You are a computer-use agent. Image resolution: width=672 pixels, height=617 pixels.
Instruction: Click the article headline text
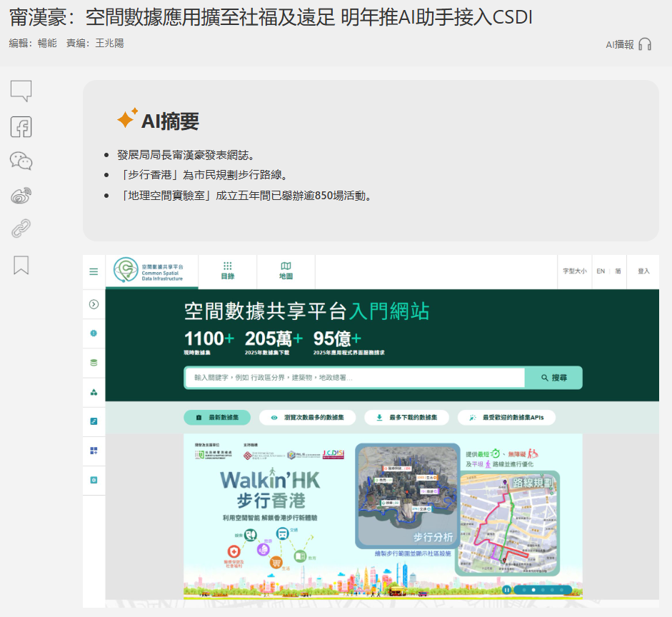click(x=271, y=18)
